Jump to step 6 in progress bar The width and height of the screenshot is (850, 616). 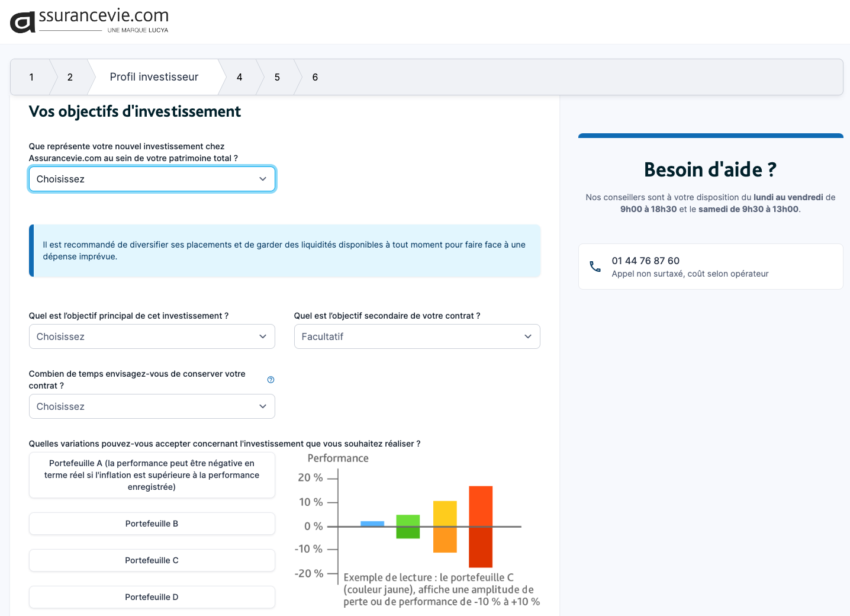click(x=315, y=77)
